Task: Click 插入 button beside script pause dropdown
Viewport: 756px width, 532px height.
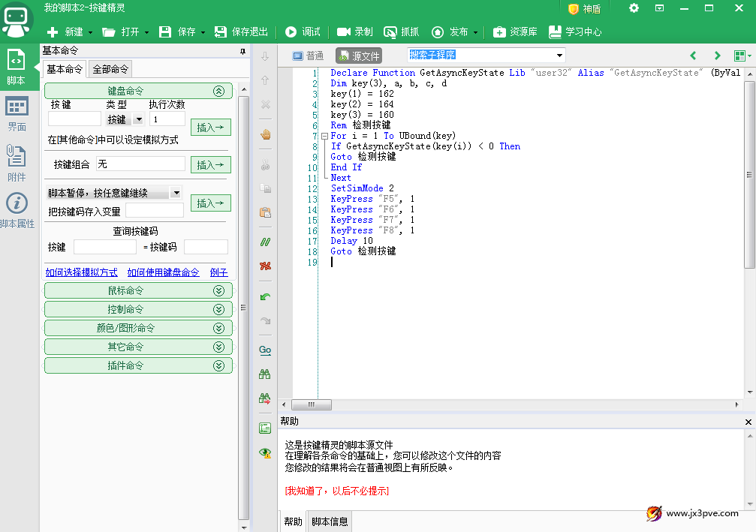Action: (211, 203)
